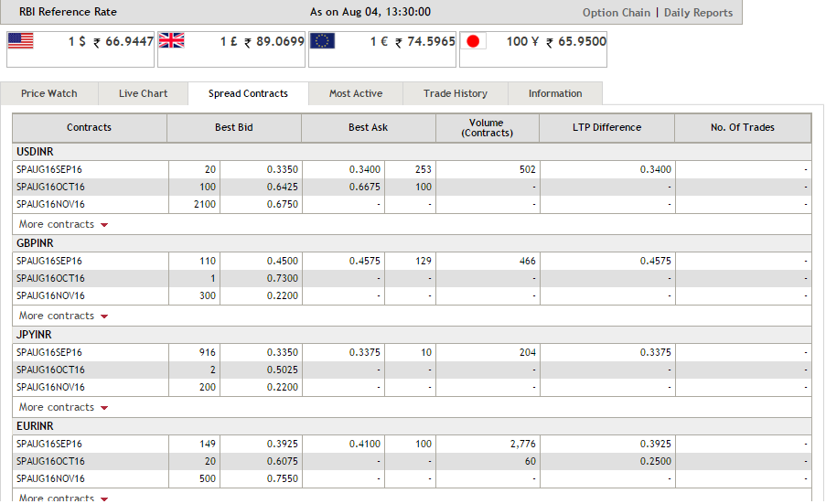This screenshot has height=504, width=826.
Task: Click the European Union flag icon
Action: pyautogui.click(x=322, y=40)
